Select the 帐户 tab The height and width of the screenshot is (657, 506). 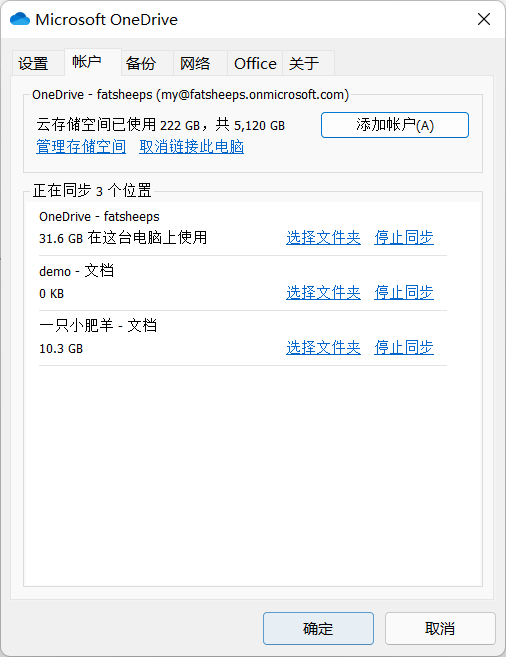tap(93, 62)
